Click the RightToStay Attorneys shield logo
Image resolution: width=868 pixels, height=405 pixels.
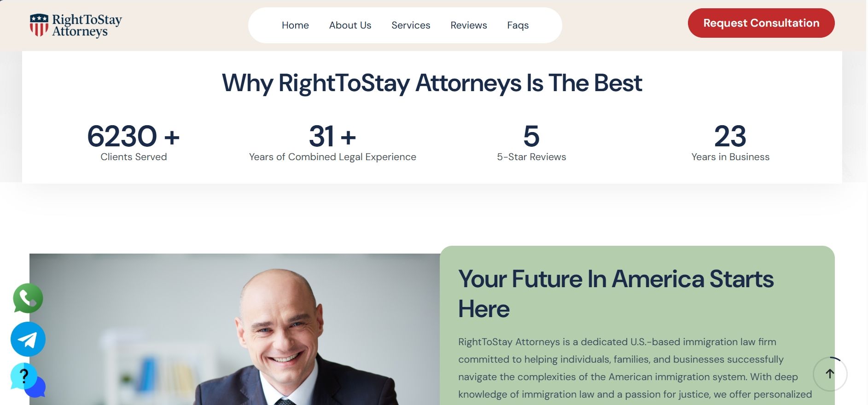coord(39,25)
